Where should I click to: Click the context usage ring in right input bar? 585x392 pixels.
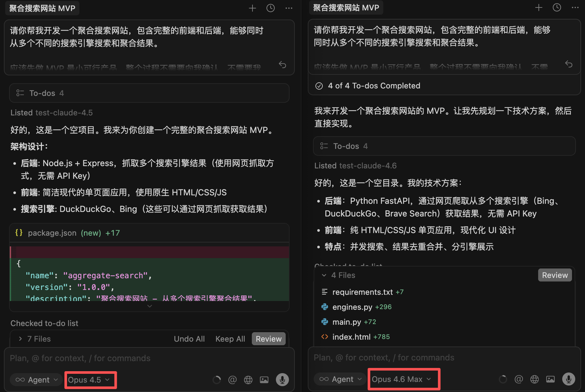pyautogui.click(x=503, y=379)
